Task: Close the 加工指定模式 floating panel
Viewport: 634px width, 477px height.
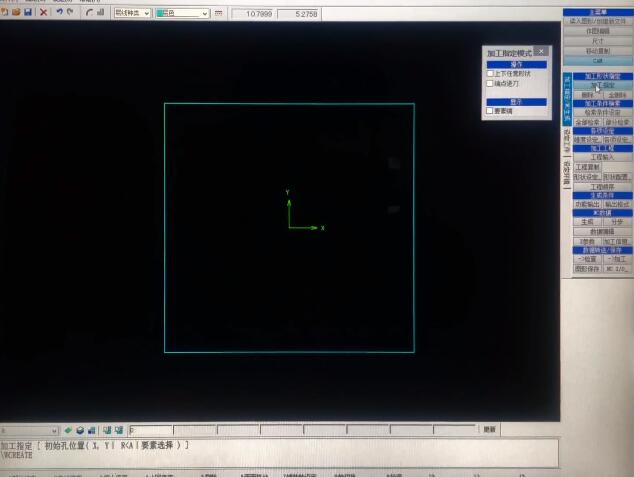Action: click(x=541, y=51)
